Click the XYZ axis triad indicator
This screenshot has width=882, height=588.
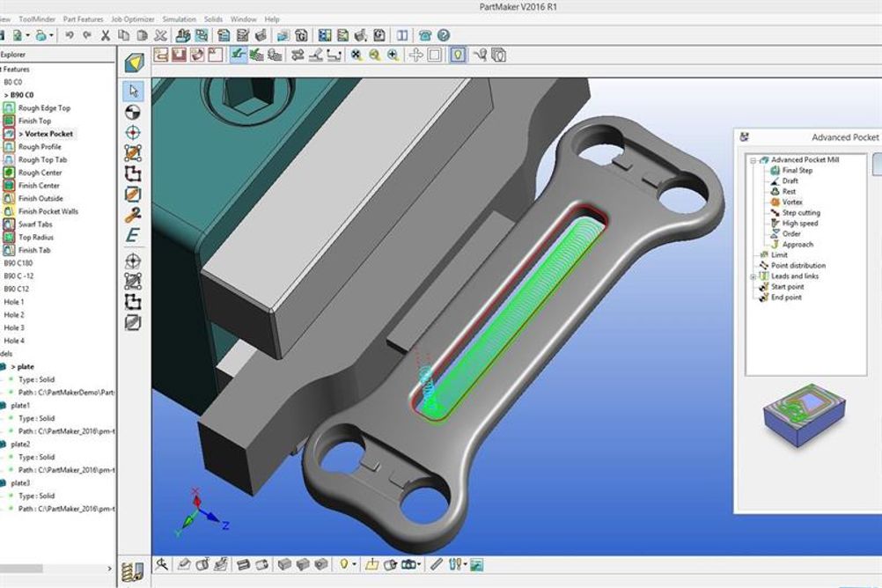pyautogui.click(x=201, y=513)
